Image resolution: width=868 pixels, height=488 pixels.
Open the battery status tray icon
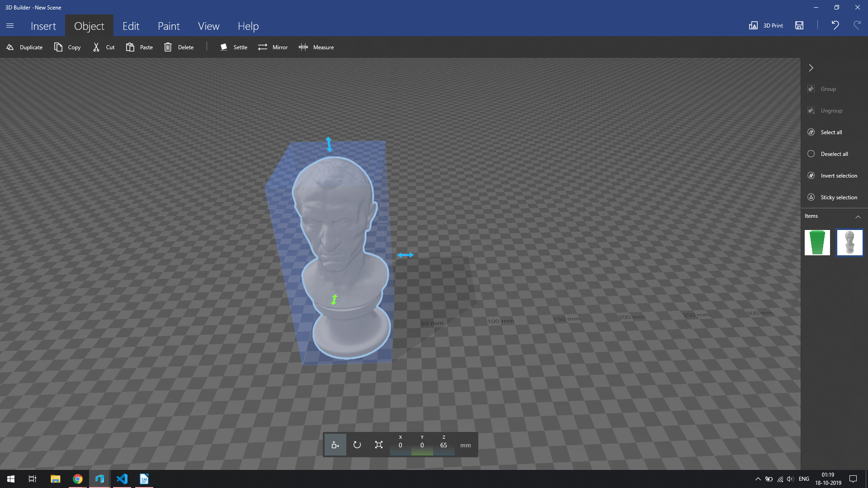(x=769, y=479)
